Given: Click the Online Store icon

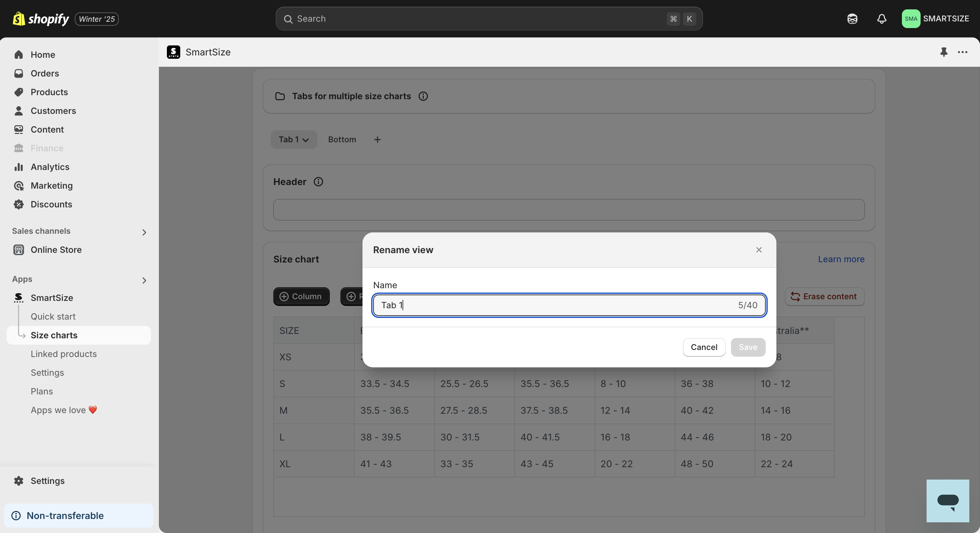Looking at the screenshot, I should (19, 250).
